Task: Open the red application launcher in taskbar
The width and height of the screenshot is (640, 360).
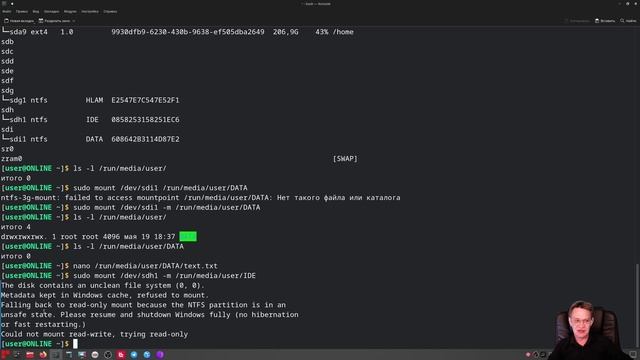Action: [5, 355]
